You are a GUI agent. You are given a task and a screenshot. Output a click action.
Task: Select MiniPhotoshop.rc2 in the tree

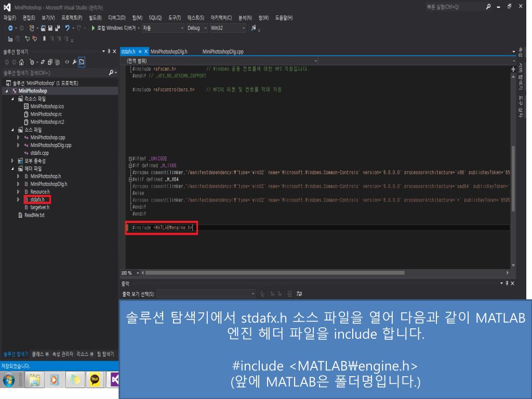pyautogui.click(x=47, y=122)
